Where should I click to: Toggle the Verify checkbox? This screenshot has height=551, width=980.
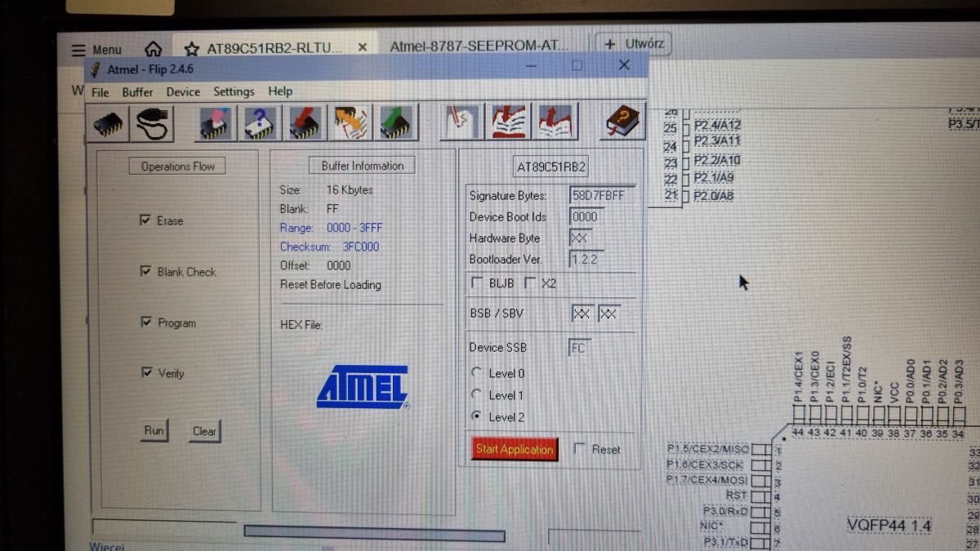pos(145,373)
